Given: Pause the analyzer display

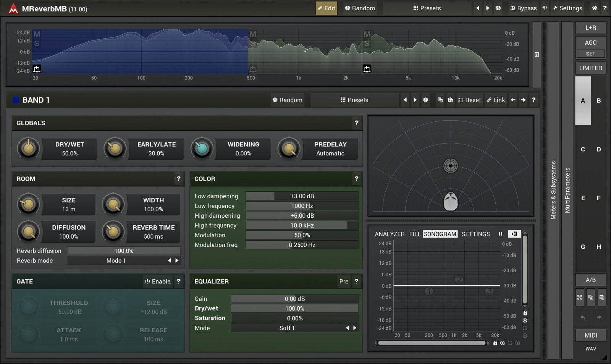Looking at the screenshot, I should tap(500, 234).
